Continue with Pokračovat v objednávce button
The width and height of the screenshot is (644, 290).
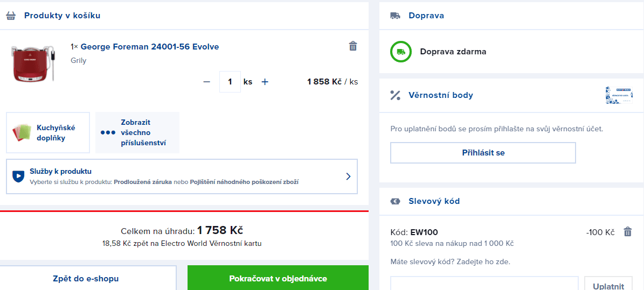pyautogui.click(x=278, y=278)
